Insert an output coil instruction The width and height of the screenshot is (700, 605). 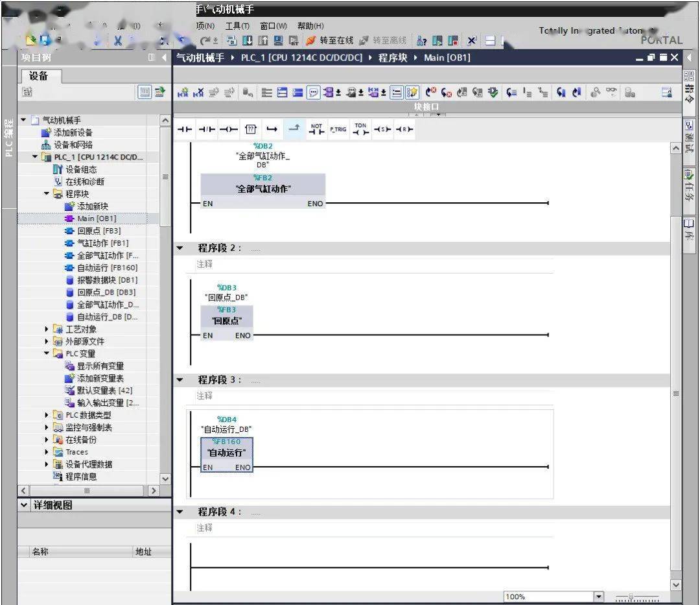pyautogui.click(x=229, y=130)
